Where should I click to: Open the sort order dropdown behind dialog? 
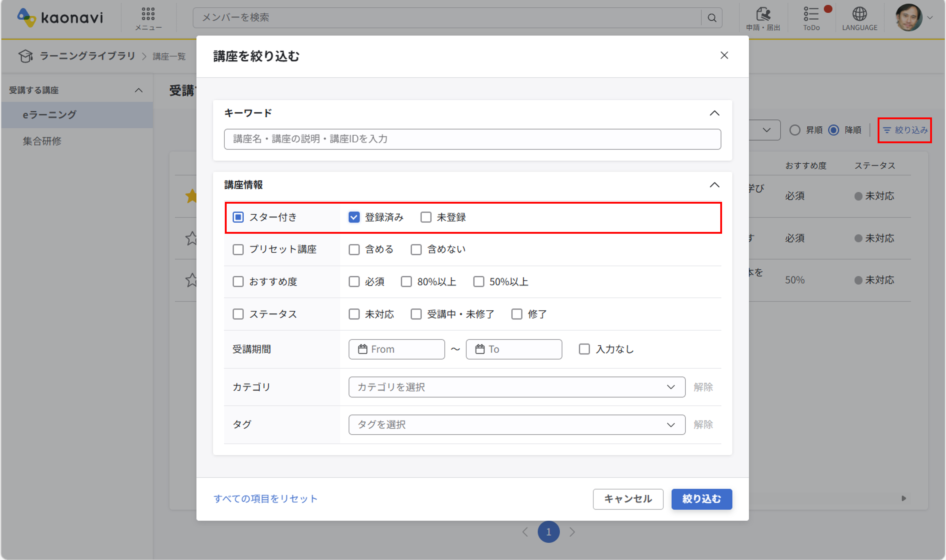point(766,130)
